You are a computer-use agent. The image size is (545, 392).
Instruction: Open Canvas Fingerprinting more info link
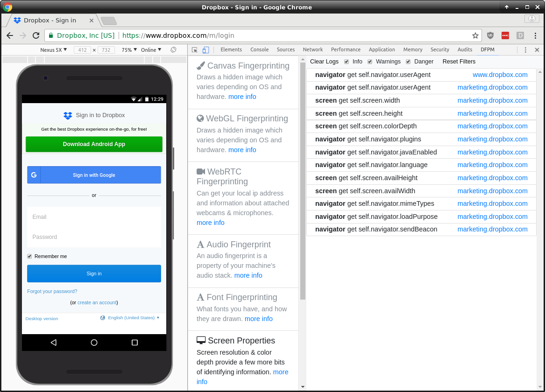(x=242, y=97)
